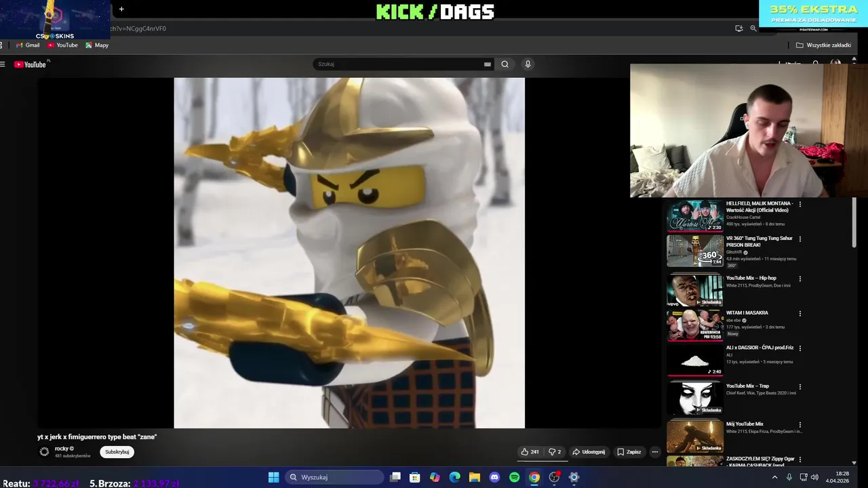
Task: Open OBS Studio from the taskbar
Action: pos(554,477)
